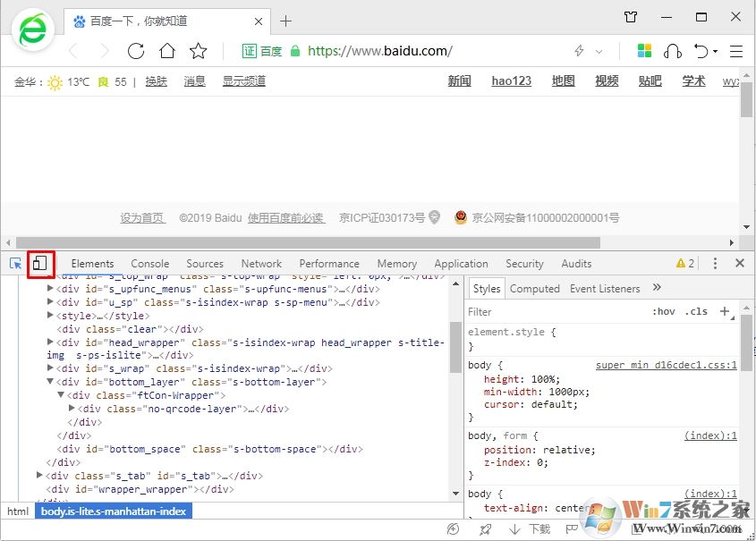Open the Console tab

tap(149, 264)
